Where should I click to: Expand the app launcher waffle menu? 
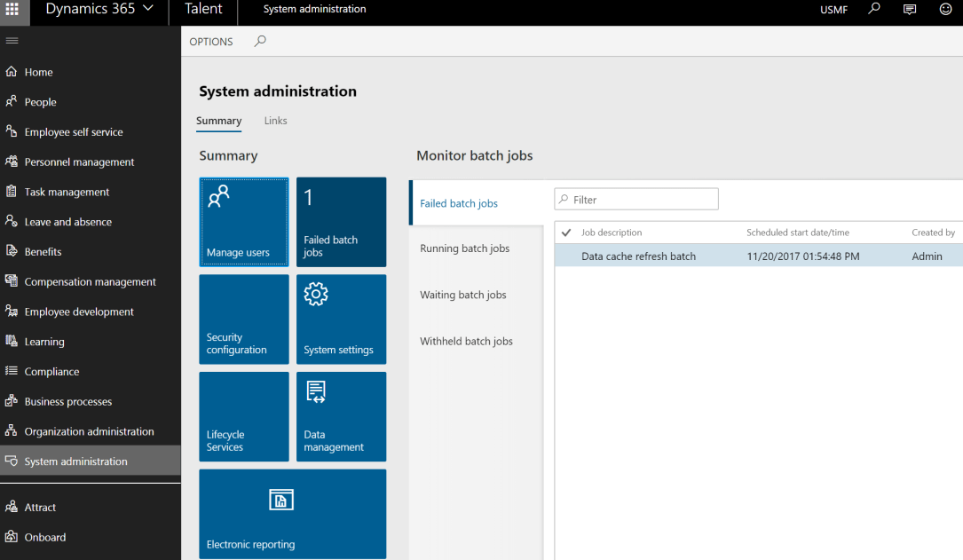click(x=12, y=10)
